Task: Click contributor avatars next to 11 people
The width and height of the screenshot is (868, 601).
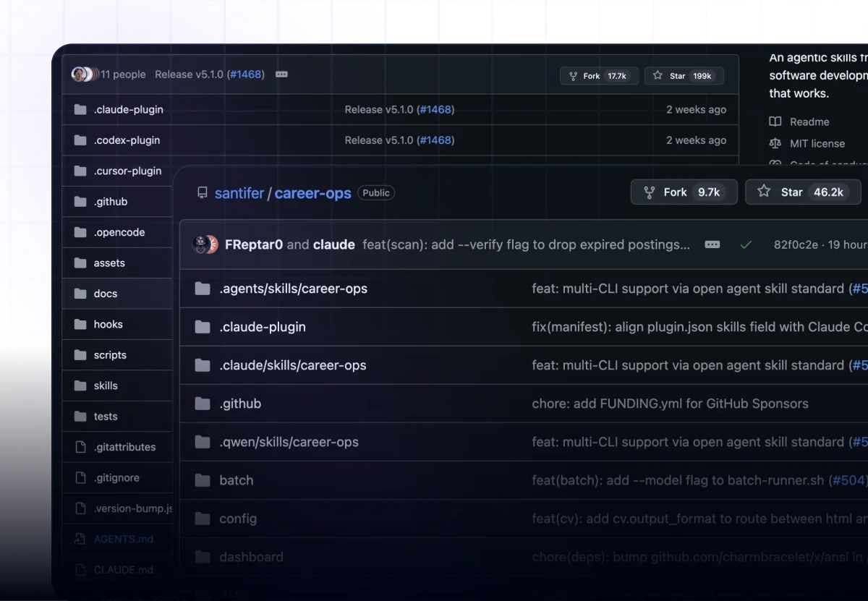Action: pyautogui.click(x=85, y=74)
